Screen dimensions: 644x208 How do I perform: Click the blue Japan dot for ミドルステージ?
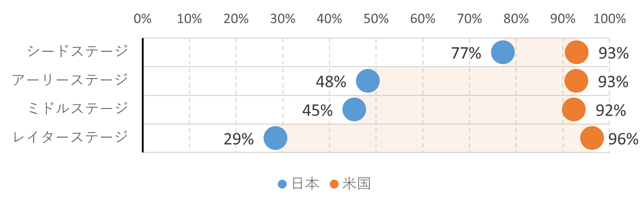pos(354,109)
